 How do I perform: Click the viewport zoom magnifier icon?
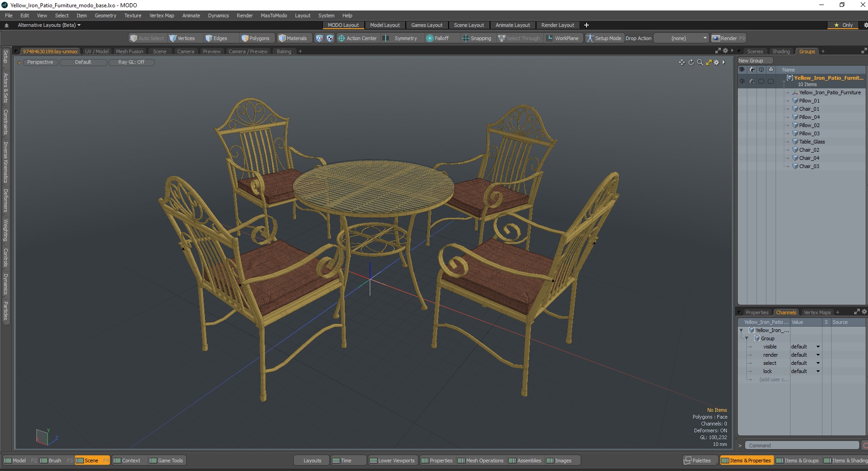click(700, 62)
